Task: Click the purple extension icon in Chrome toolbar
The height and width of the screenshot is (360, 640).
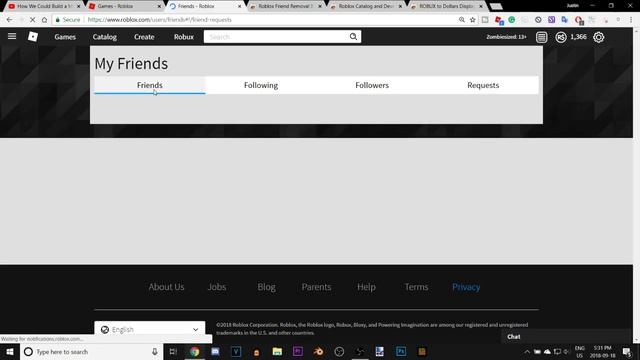Action: point(551,20)
